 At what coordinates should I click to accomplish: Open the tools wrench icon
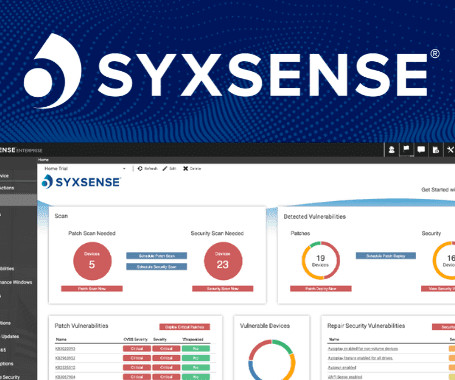pyautogui.click(x=450, y=150)
